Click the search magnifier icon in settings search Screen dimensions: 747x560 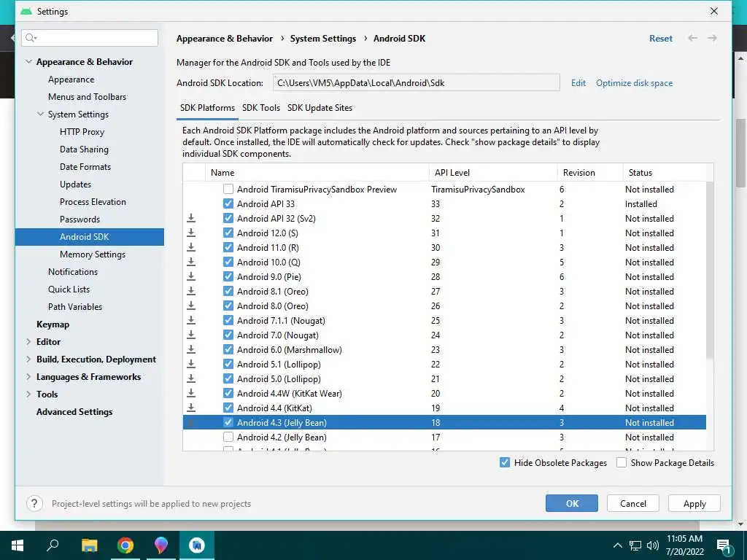click(31, 38)
